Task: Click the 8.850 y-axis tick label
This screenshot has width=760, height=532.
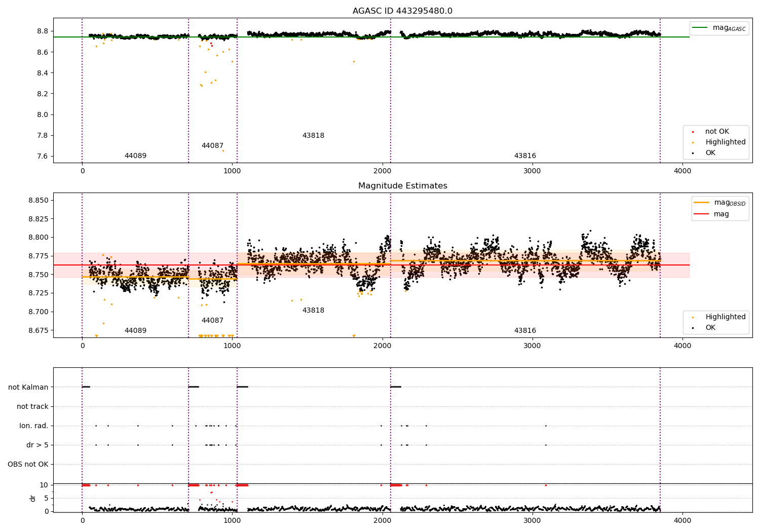Action: [39, 201]
